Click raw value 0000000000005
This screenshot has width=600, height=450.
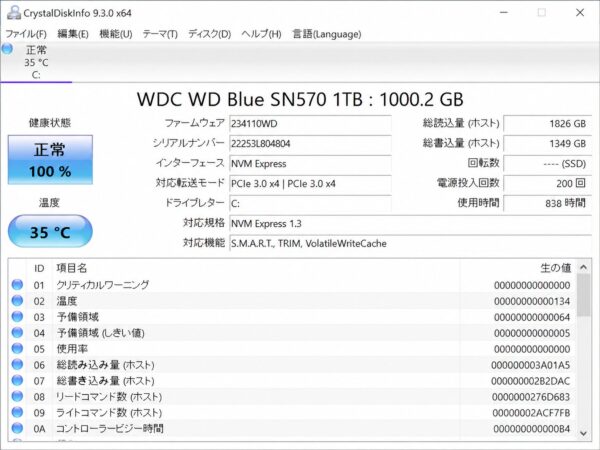(532, 333)
